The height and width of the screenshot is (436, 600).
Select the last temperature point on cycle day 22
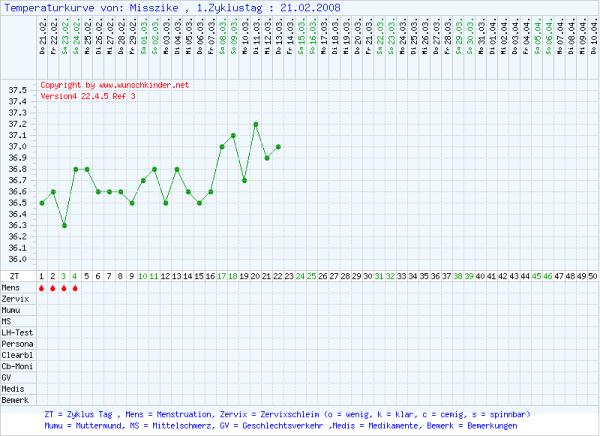pos(278,146)
